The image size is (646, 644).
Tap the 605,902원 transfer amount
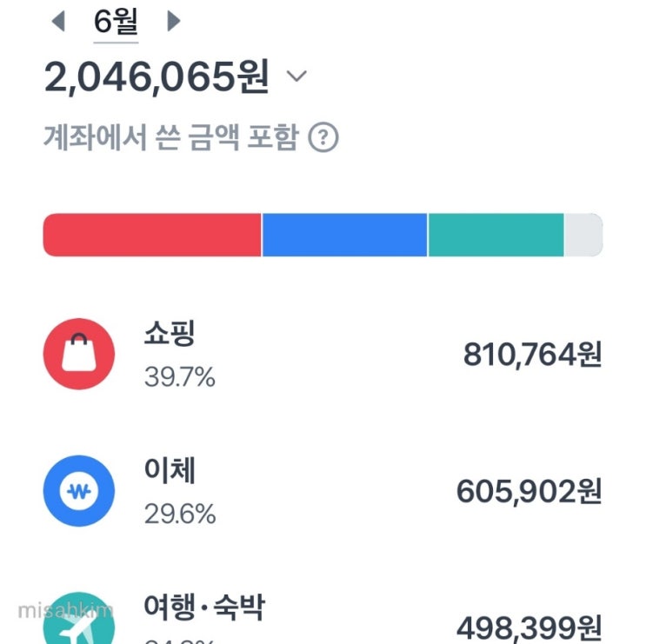(529, 493)
